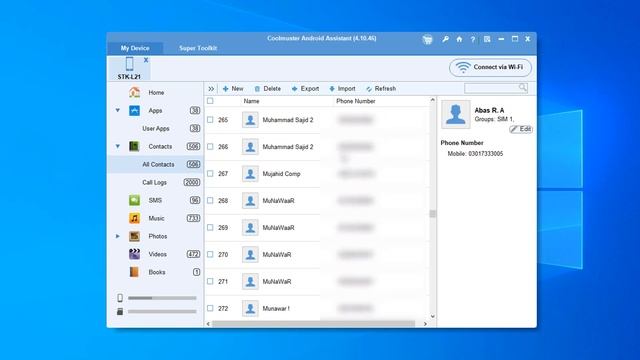Screen dimensions: 640x360
Task: Check the box for contact 270
Action: (210, 254)
